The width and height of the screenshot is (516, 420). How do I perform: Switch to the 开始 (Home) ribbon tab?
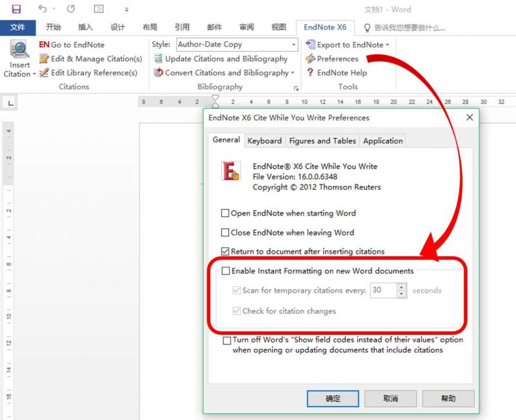pyautogui.click(x=53, y=27)
